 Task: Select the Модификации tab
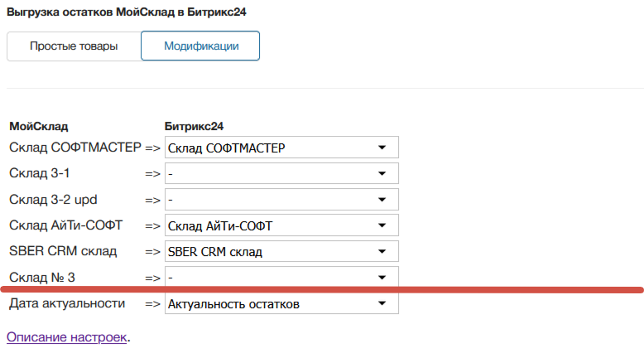tap(200, 46)
